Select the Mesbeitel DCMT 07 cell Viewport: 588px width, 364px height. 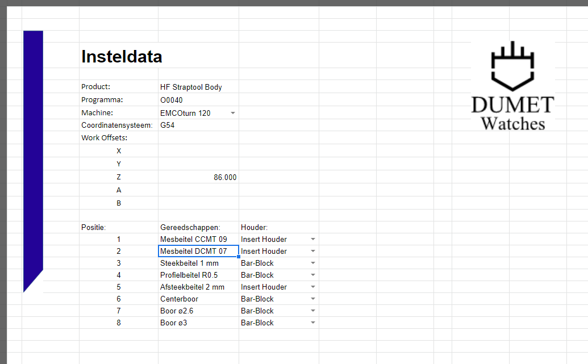click(x=198, y=251)
